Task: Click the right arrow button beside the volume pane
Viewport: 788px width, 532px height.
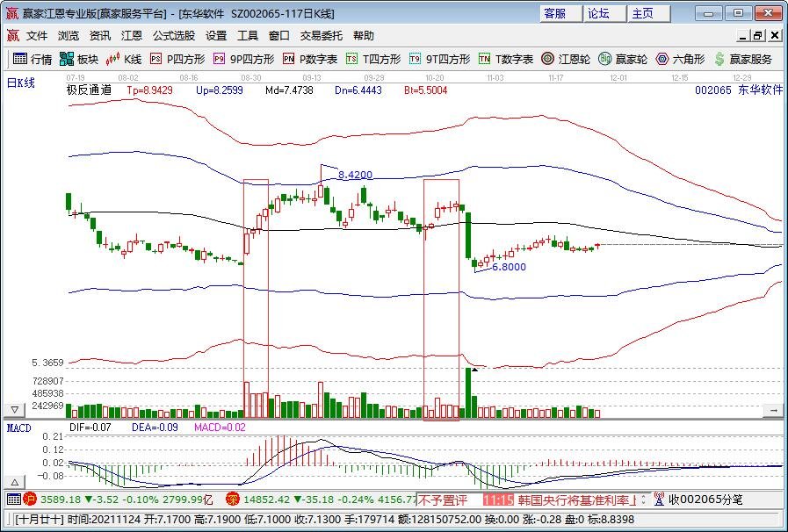Action: (x=773, y=411)
